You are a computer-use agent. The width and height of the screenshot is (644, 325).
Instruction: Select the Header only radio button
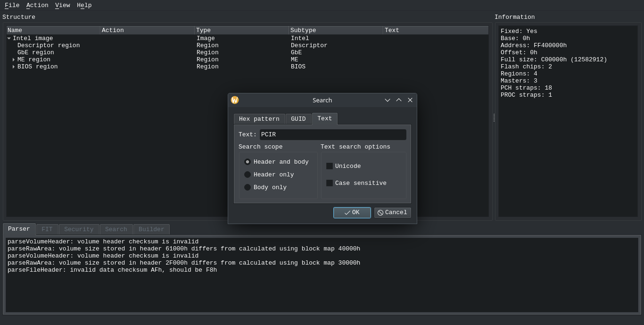coord(248,175)
